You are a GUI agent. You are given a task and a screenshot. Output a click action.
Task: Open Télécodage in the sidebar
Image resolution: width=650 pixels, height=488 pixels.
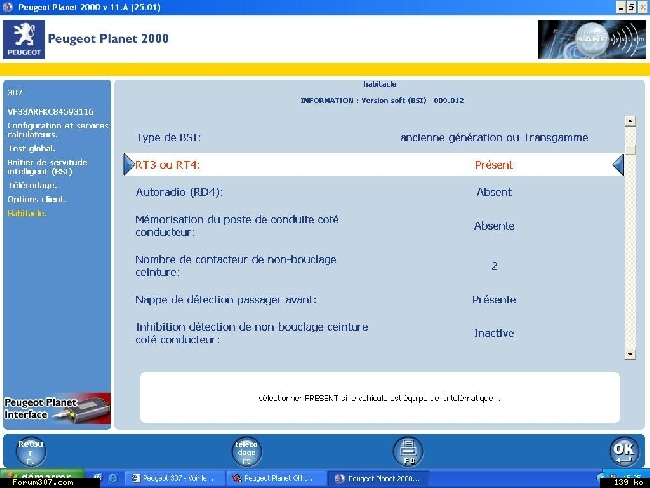32,185
